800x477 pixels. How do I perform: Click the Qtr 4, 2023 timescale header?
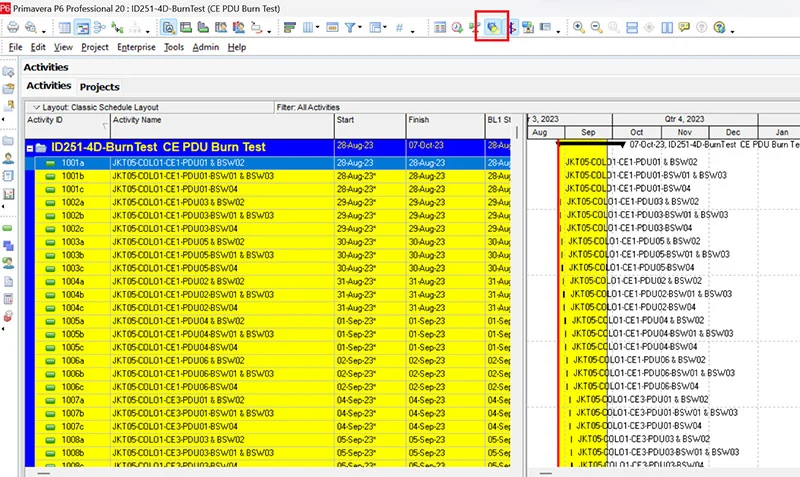(x=684, y=119)
